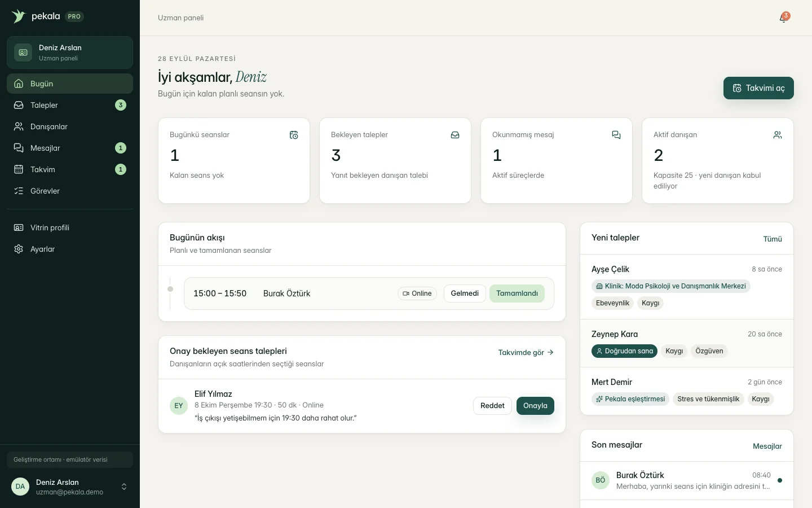Open Ayşe Çelik request
This screenshot has height=508, width=812.
[x=687, y=287]
